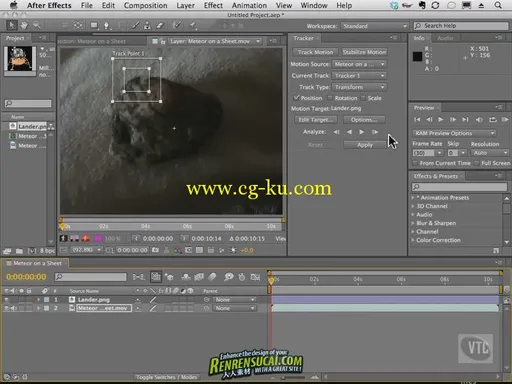This screenshot has width=512, height=384.
Task: Analyze one frame backward
Action: pos(336,132)
